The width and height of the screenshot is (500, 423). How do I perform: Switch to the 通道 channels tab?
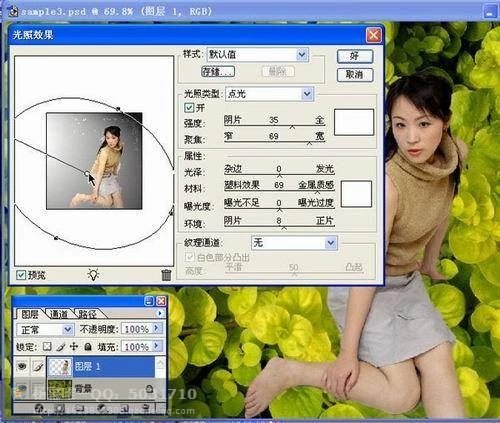coord(59,314)
